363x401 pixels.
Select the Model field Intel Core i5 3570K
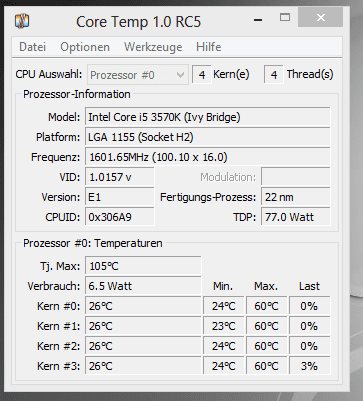click(207, 117)
